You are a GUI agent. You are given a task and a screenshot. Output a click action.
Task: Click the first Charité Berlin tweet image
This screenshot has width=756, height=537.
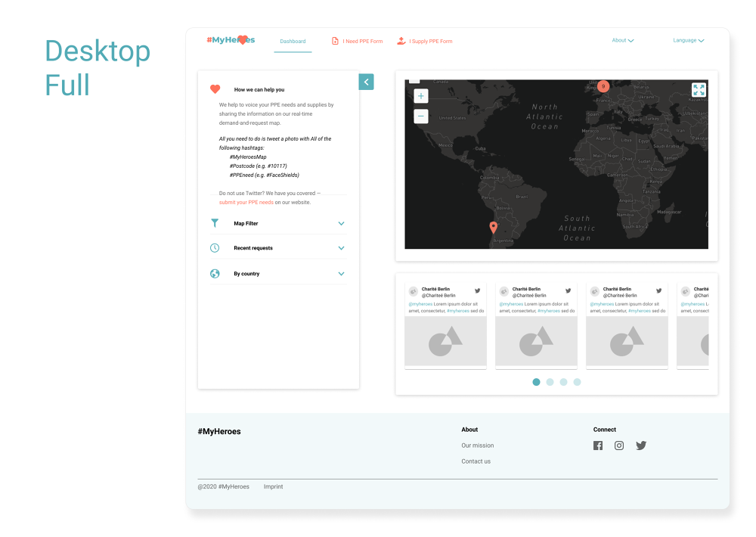pos(445,341)
